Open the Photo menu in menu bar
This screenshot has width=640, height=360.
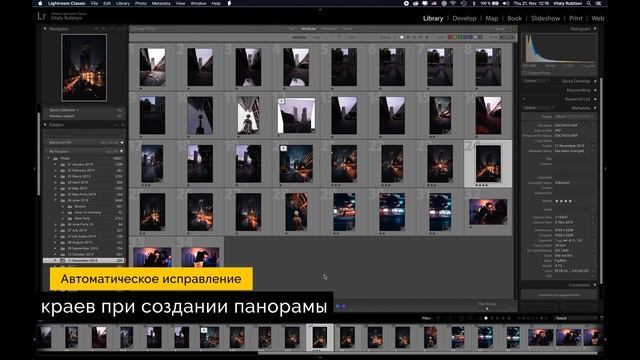pyautogui.click(x=140, y=3)
